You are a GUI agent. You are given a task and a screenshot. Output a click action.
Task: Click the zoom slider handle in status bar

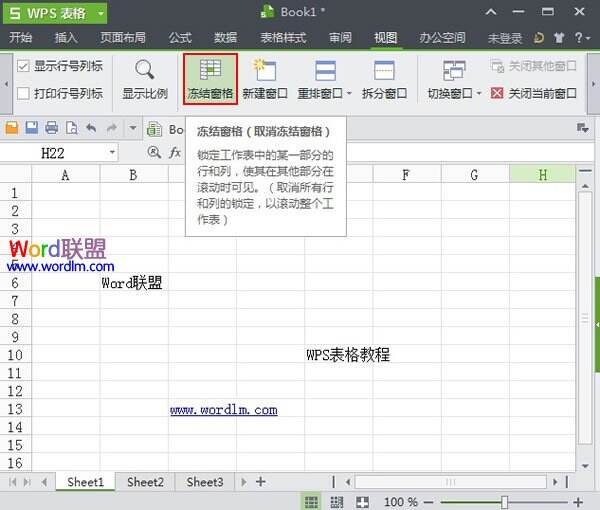pyautogui.click(x=505, y=501)
